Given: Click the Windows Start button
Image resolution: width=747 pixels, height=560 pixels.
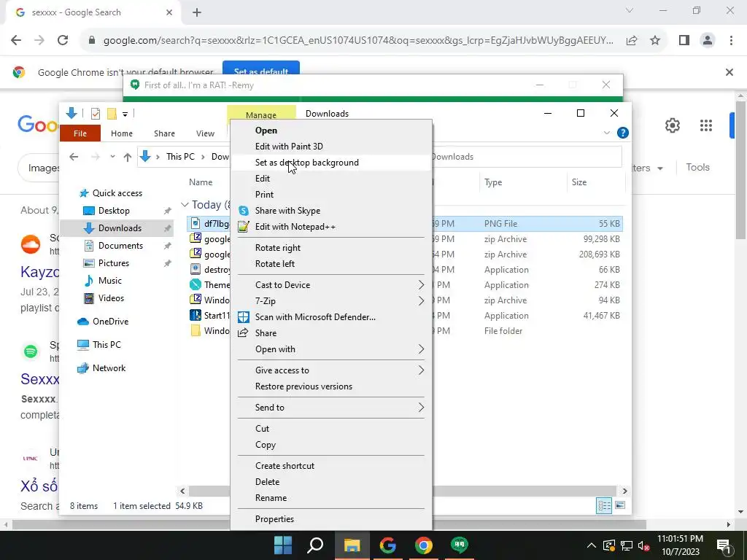Looking at the screenshot, I should coord(283,545).
